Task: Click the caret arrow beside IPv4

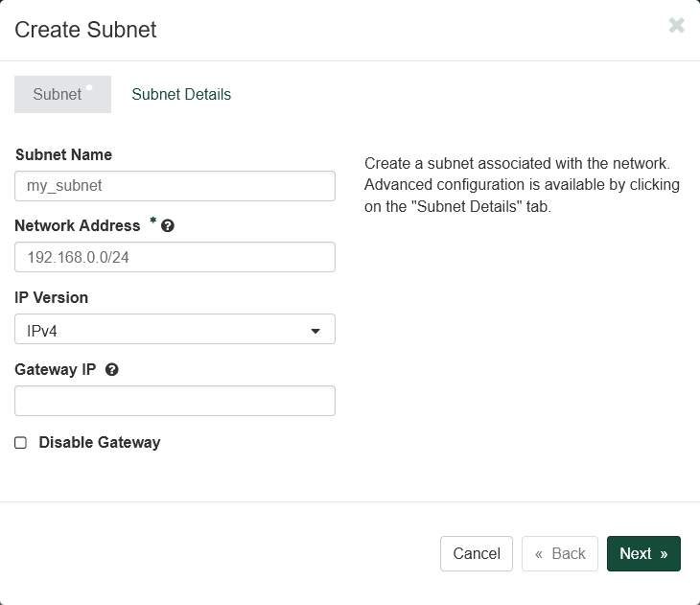Action: pos(315,331)
